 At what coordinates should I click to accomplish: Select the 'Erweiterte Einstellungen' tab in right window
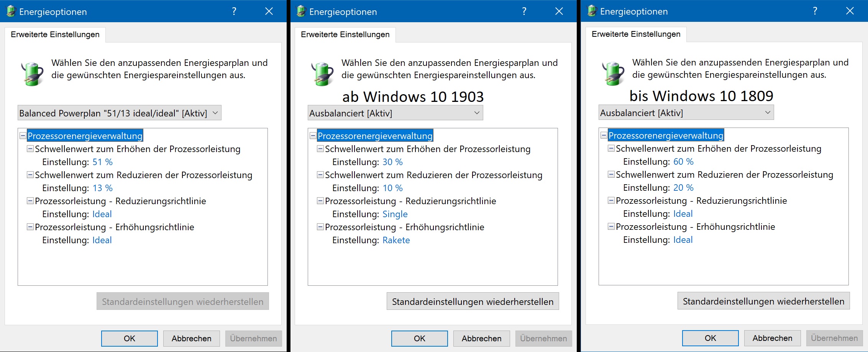(x=636, y=34)
